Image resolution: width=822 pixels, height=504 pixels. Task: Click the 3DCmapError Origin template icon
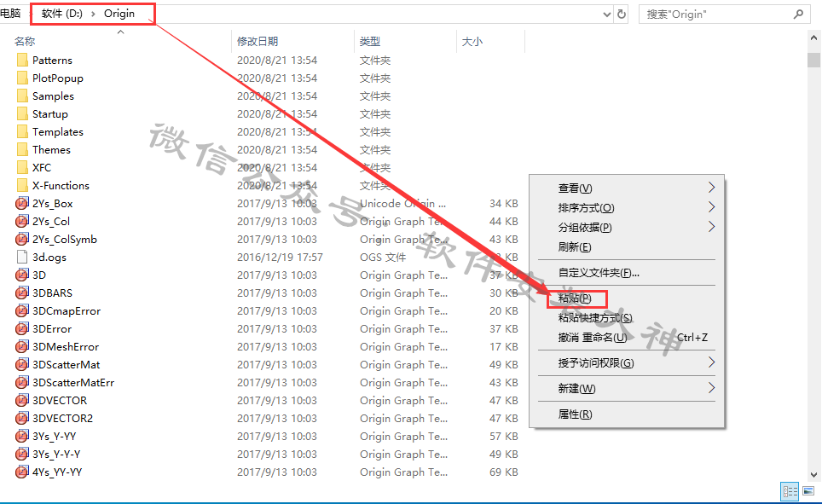(22, 311)
